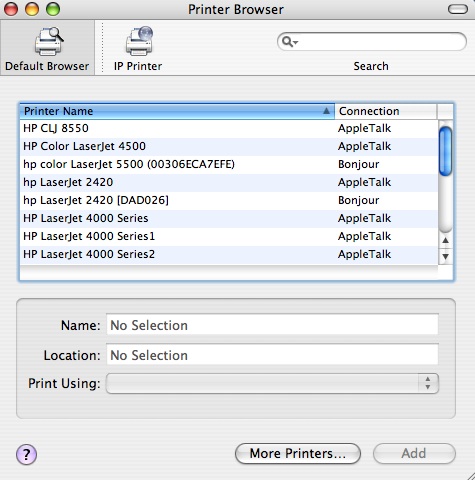Select HP CLJ 8550 printer row
The width and height of the screenshot is (475, 480).
pos(229,128)
